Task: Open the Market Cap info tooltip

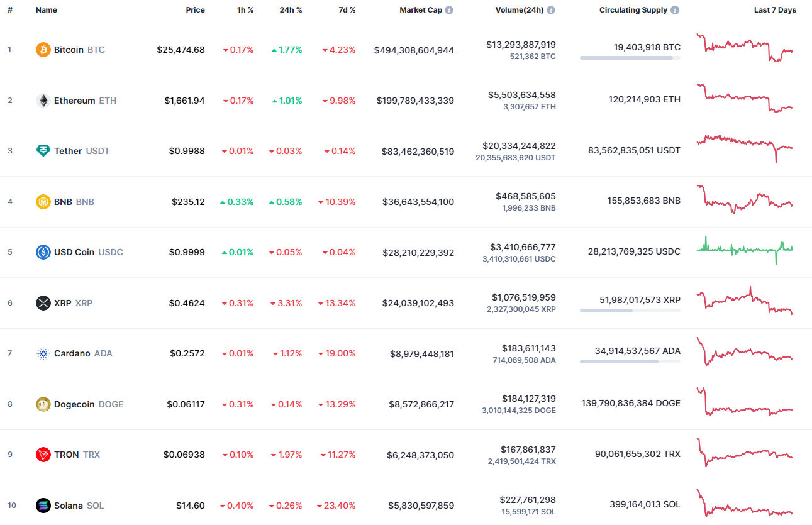Action: pyautogui.click(x=450, y=9)
